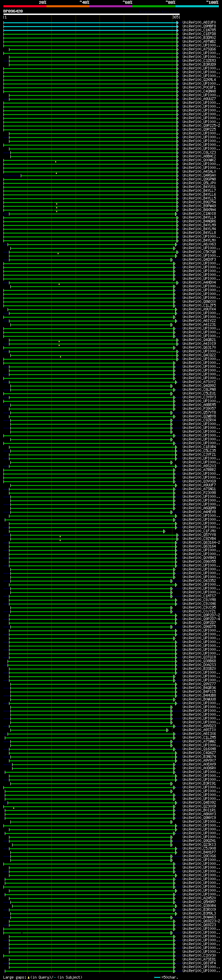The width and height of the screenshot is (222, 980).
Task: Select the UniRef100_A7SQG6 label
Action: tap(199, 49)
